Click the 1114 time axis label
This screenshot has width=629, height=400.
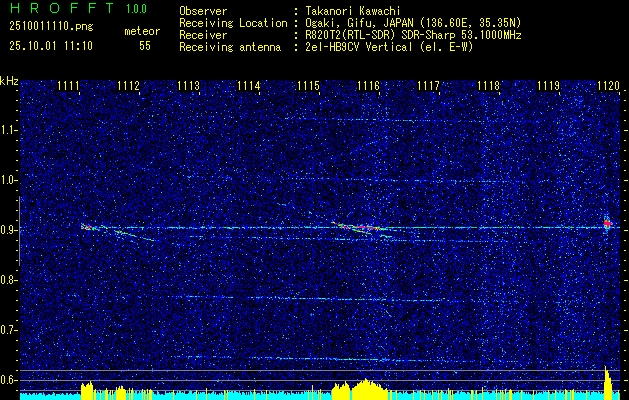tap(248, 86)
